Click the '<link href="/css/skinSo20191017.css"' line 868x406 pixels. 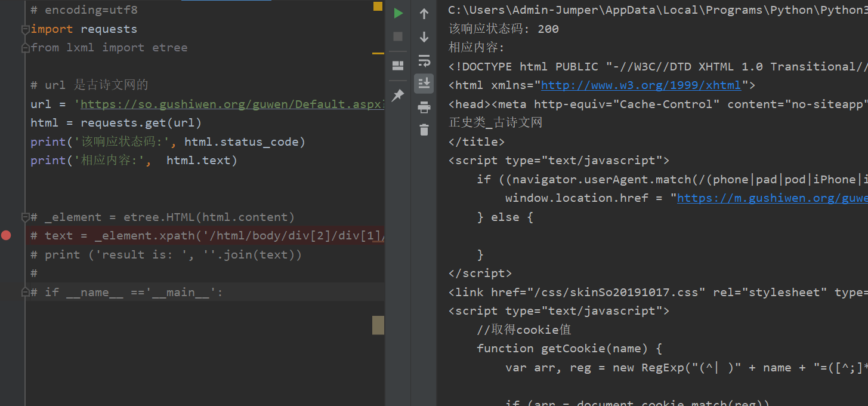658,292
